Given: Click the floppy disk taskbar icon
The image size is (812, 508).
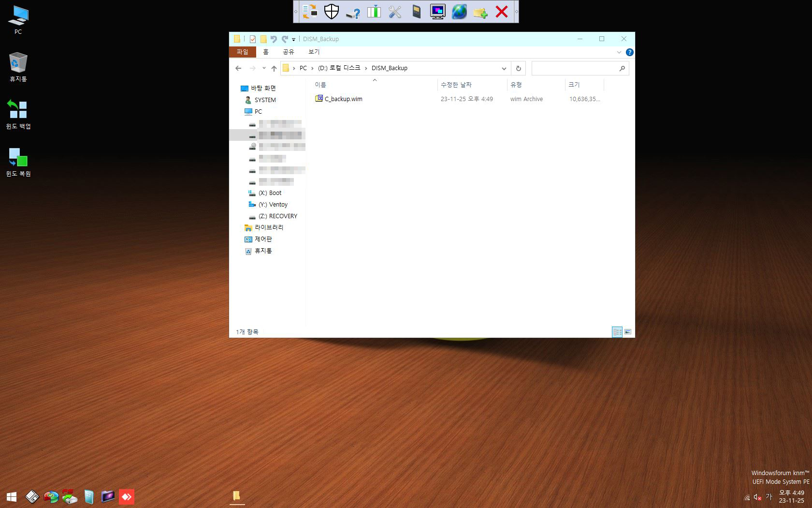Looking at the screenshot, I should point(32,497).
